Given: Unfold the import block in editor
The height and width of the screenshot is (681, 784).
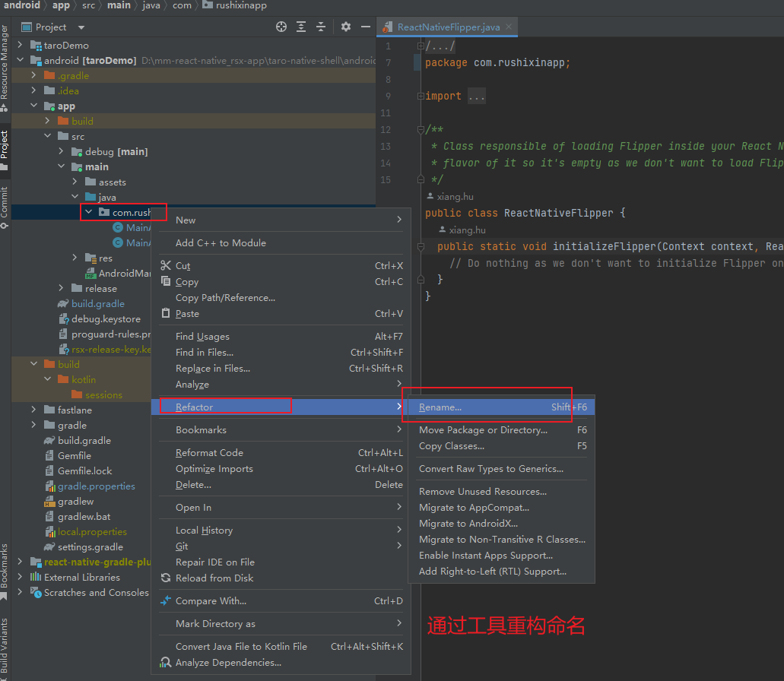Looking at the screenshot, I should point(421,96).
